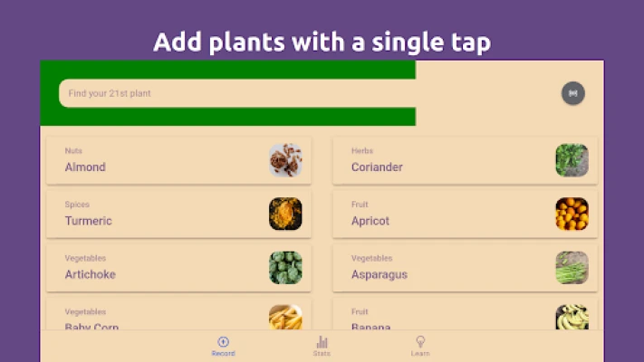The height and width of the screenshot is (362, 644).
Task: Tap the Turmeric card
Action: coord(163,214)
